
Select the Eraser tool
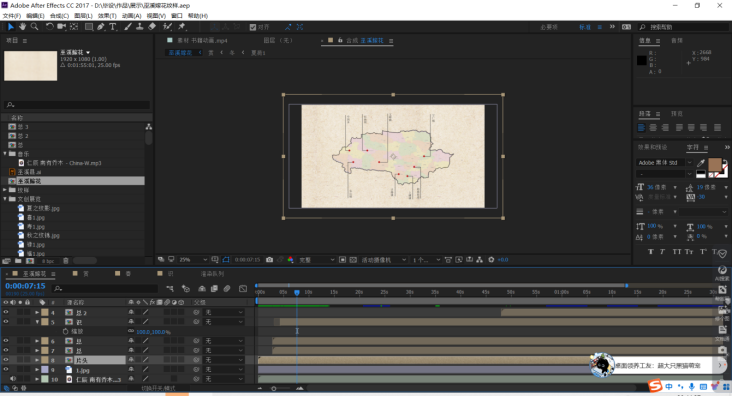point(152,27)
